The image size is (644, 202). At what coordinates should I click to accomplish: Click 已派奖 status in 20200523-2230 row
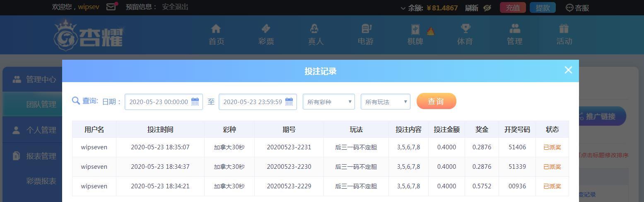[x=552, y=167]
